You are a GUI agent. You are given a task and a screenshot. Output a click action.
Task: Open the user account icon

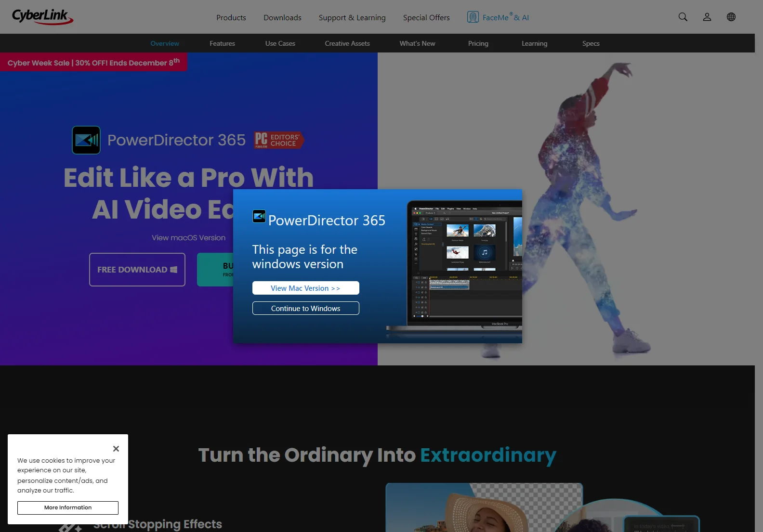(x=707, y=17)
